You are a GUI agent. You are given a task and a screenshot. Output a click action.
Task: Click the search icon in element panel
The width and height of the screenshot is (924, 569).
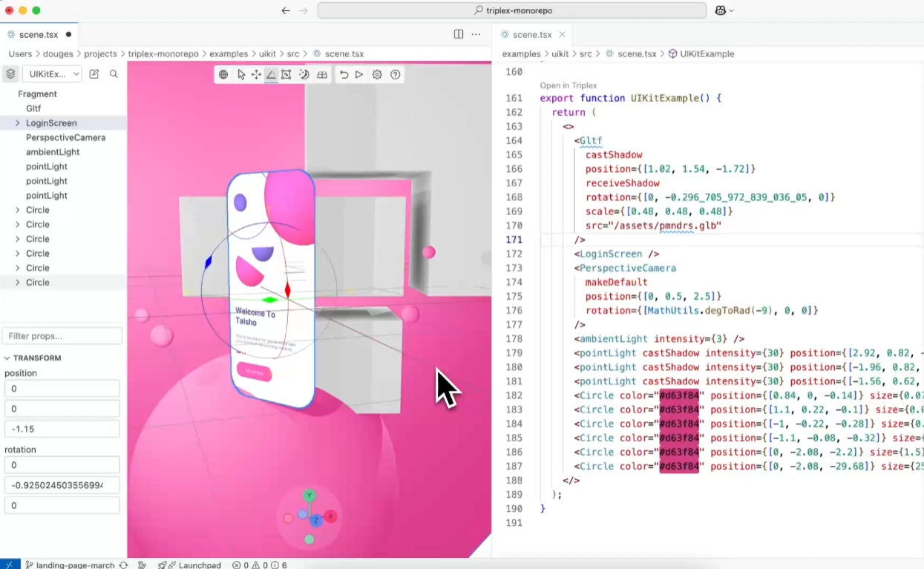click(114, 73)
